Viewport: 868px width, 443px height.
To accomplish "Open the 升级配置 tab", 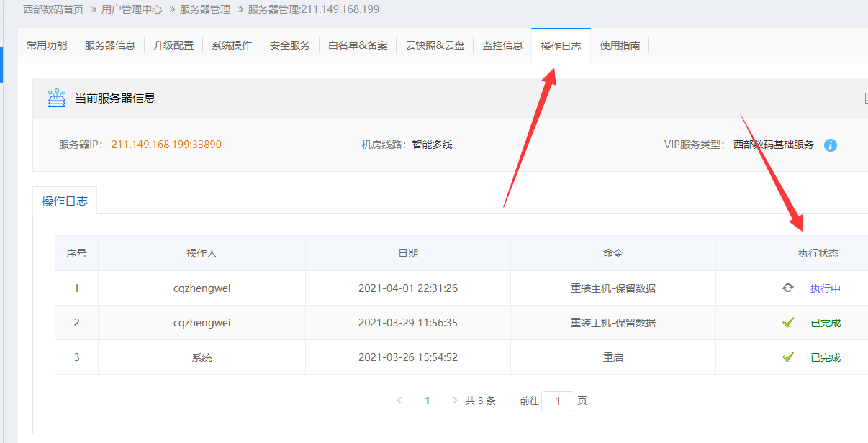I will click(x=173, y=45).
